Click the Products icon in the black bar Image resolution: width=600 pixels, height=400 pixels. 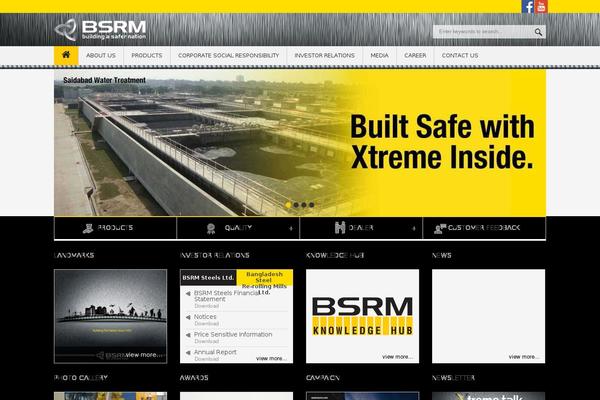[x=88, y=228]
